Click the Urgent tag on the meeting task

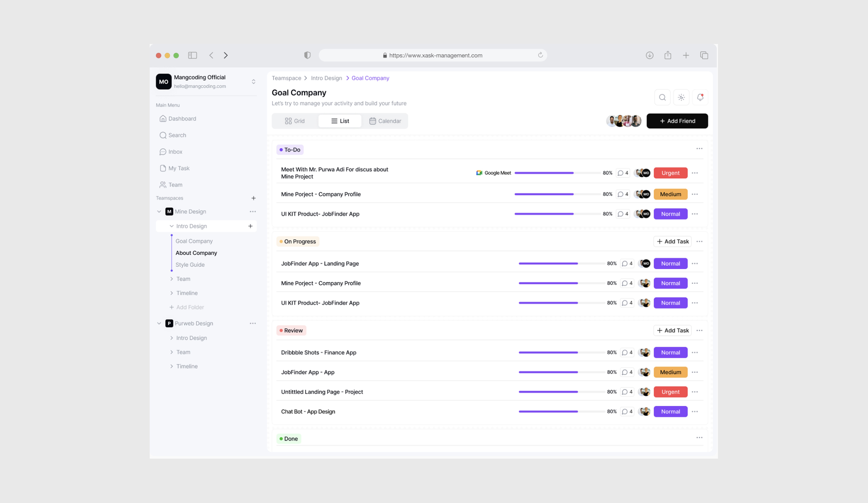(x=670, y=173)
